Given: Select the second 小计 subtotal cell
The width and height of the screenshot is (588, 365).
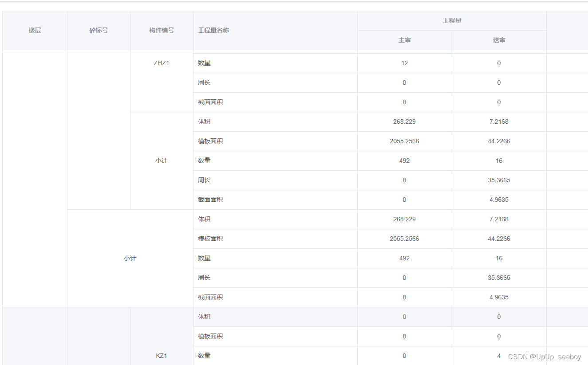Looking at the screenshot, I should tap(130, 258).
